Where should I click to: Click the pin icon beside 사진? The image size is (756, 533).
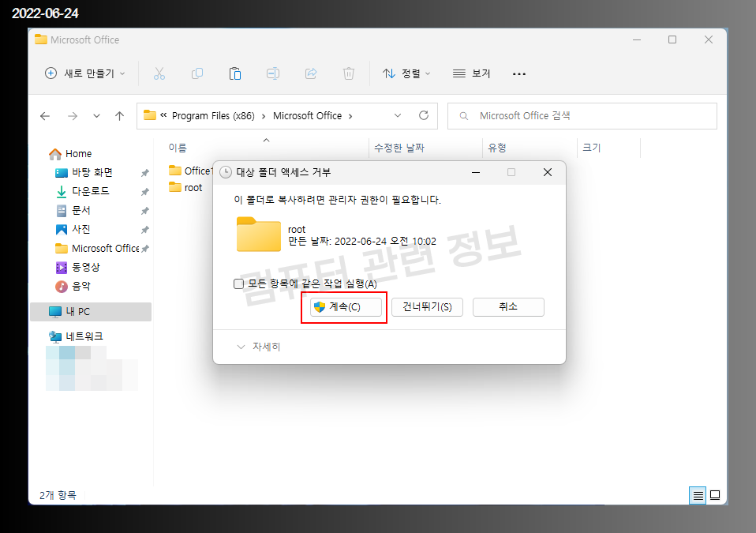coord(144,230)
